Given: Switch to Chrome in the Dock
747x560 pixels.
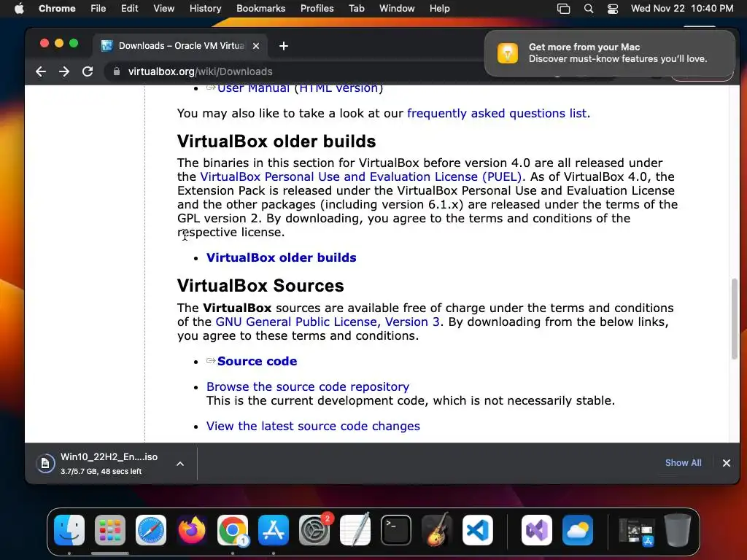Looking at the screenshot, I should tap(233, 530).
